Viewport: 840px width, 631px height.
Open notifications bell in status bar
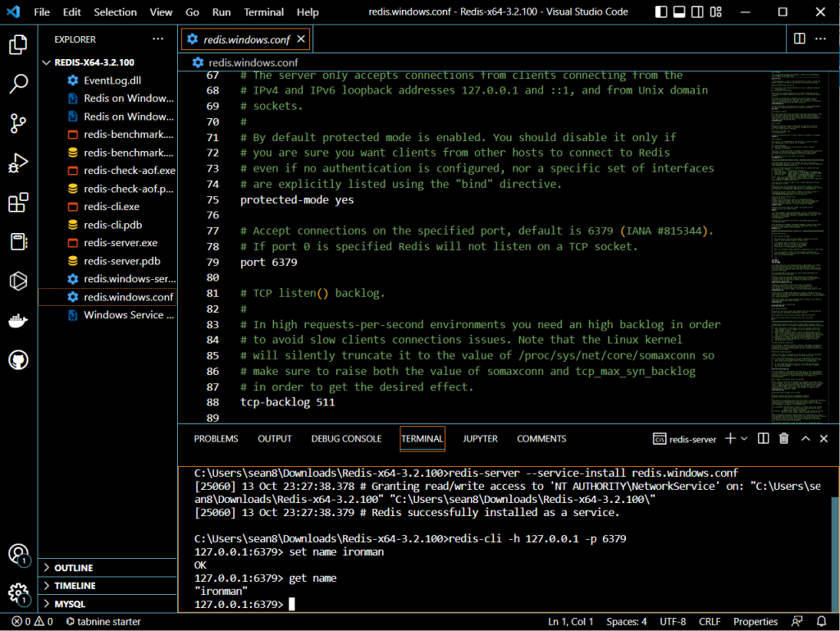[x=821, y=621]
